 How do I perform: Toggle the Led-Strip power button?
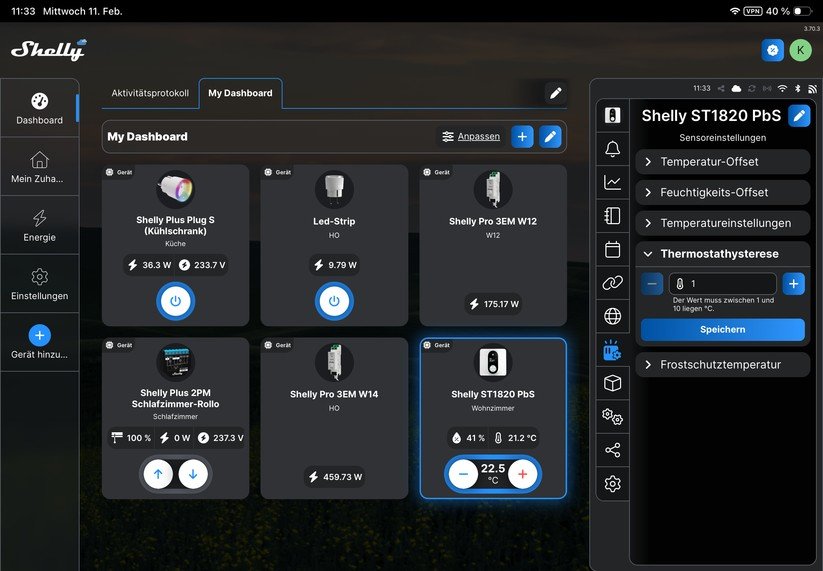pos(334,301)
